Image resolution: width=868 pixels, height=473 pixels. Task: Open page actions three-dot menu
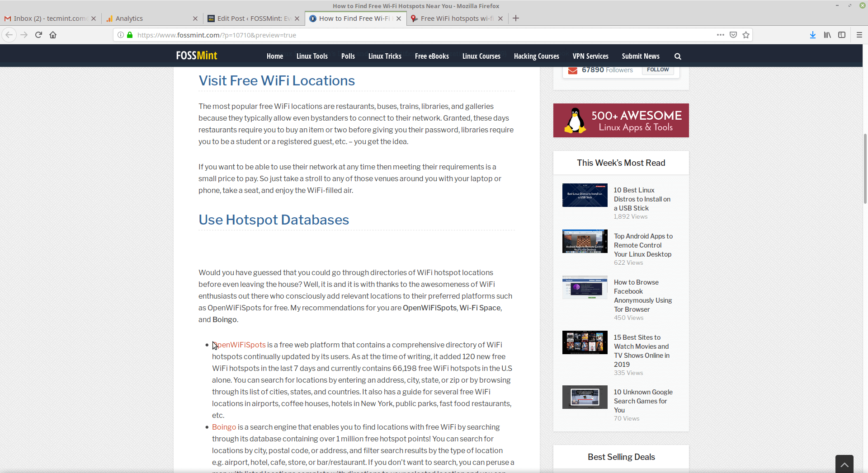(721, 35)
